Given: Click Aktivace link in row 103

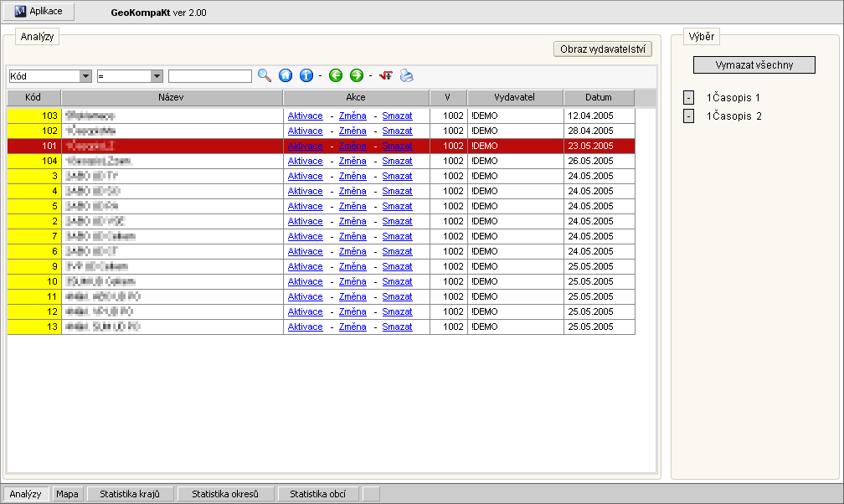Looking at the screenshot, I should [305, 116].
